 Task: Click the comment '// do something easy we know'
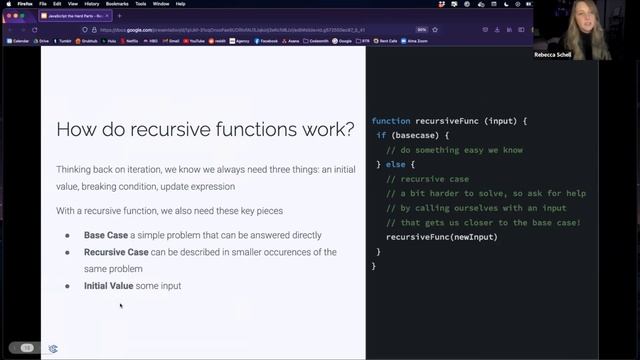click(x=454, y=150)
